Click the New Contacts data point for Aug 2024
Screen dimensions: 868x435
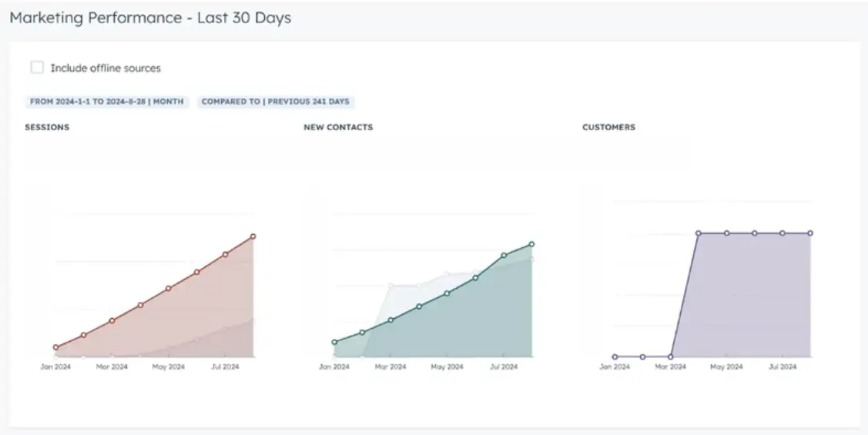click(x=532, y=244)
